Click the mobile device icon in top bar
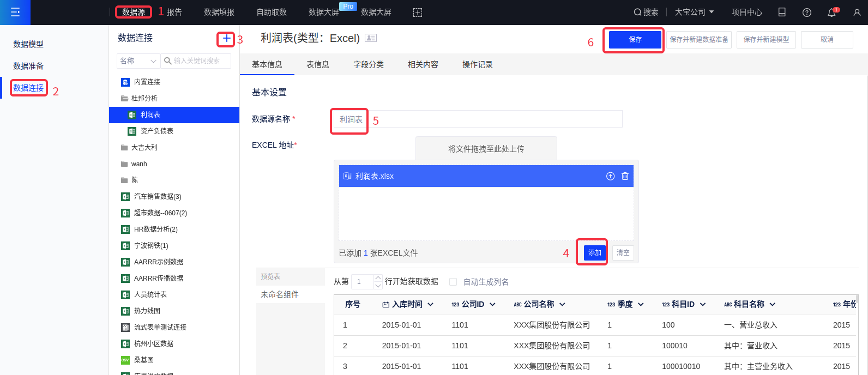This screenshot has width=868, height=375. (782, 12)
